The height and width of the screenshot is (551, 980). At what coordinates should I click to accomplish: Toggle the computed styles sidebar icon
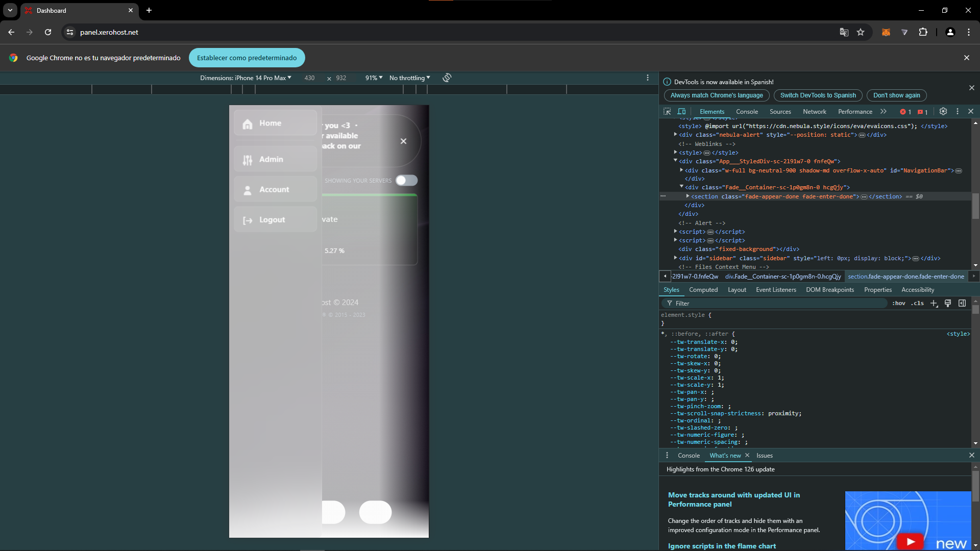pyautogui.click(x=962, y=303)
